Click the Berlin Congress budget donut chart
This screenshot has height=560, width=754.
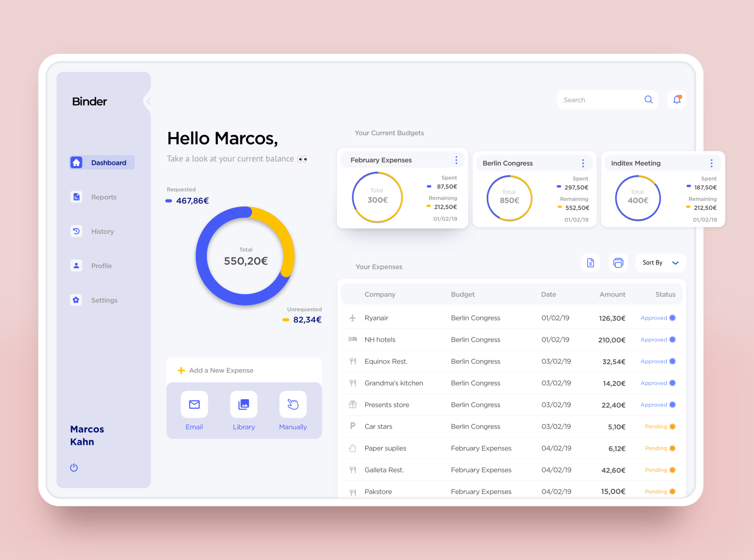pyautogui.click(x=509, y=197)
